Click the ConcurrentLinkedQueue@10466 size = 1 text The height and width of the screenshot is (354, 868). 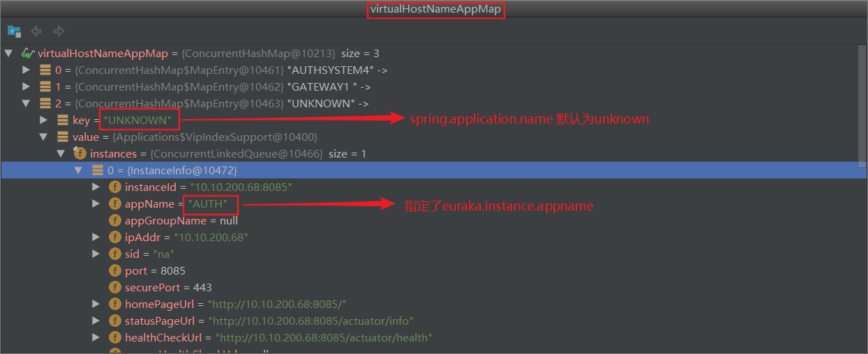(x=259, y=154)
